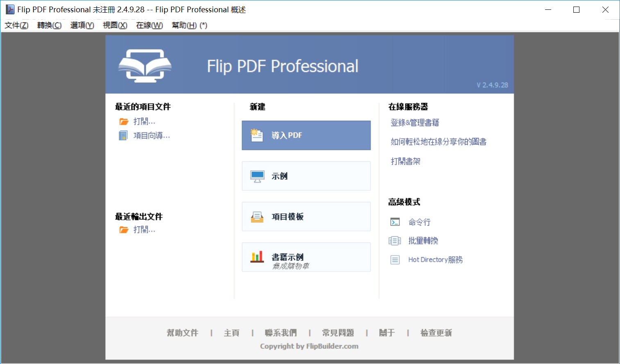Image resolution: width=620 pixels, height=364 pixels.
Task: Click the 項目模板 button
Action: tap(306, 217)
